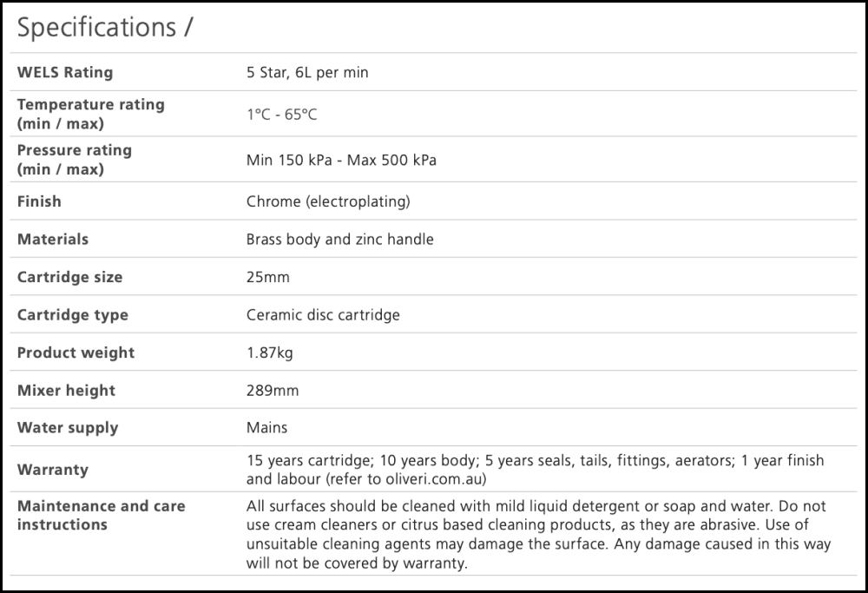Viewport: 868px width, 593px height.
Task: Click the Cartridge size label
Action: (69, 277)
